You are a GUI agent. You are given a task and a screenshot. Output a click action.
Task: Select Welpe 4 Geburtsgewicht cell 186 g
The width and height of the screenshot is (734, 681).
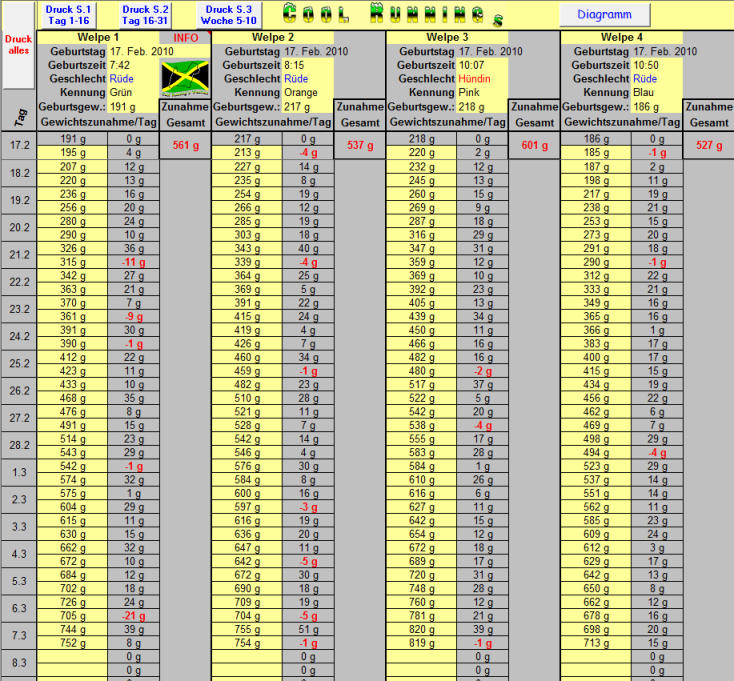point(657,106)
